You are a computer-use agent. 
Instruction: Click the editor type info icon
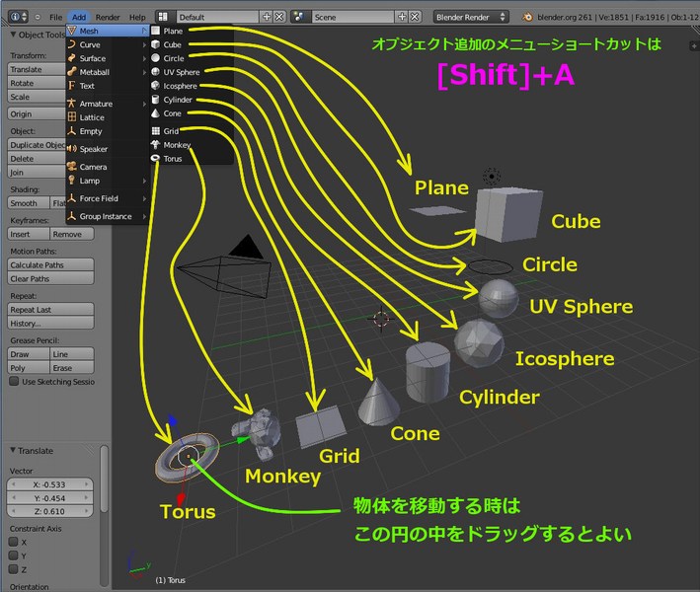click(x=19, y=17)
